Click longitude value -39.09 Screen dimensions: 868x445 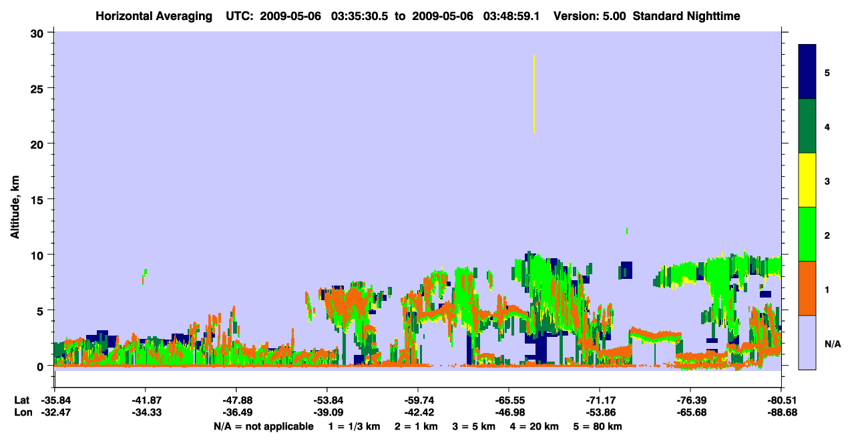point(327,413)
